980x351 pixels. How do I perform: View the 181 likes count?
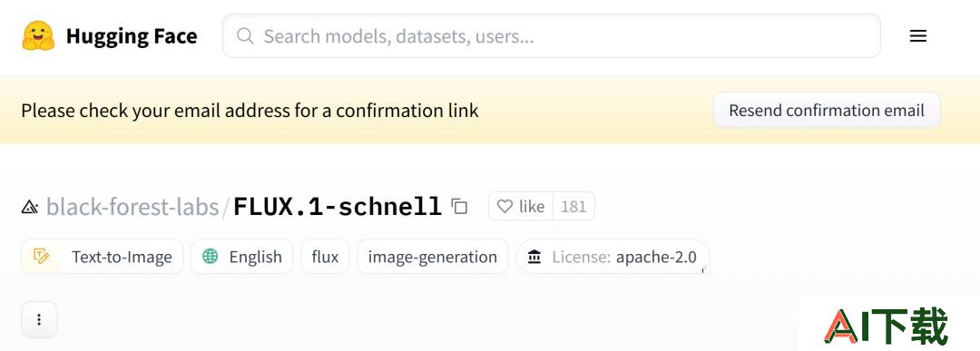[x=573, y=206]
